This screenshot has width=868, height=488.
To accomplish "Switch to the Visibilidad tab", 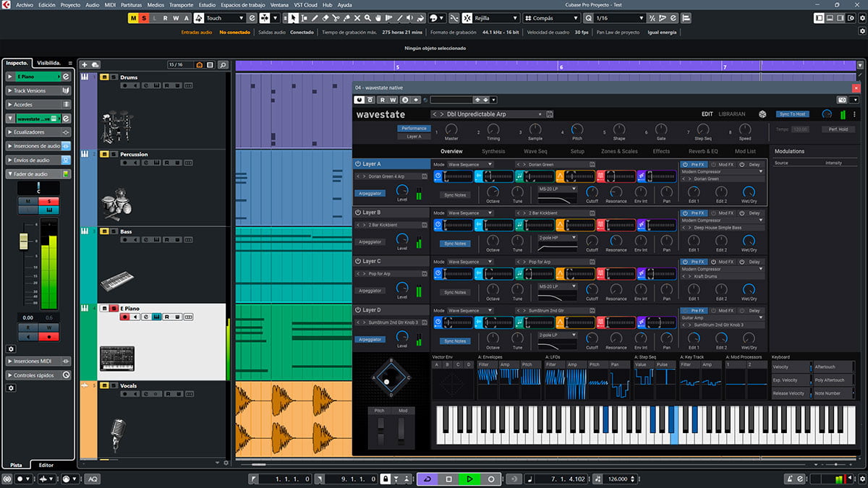I will pos(50,63).
